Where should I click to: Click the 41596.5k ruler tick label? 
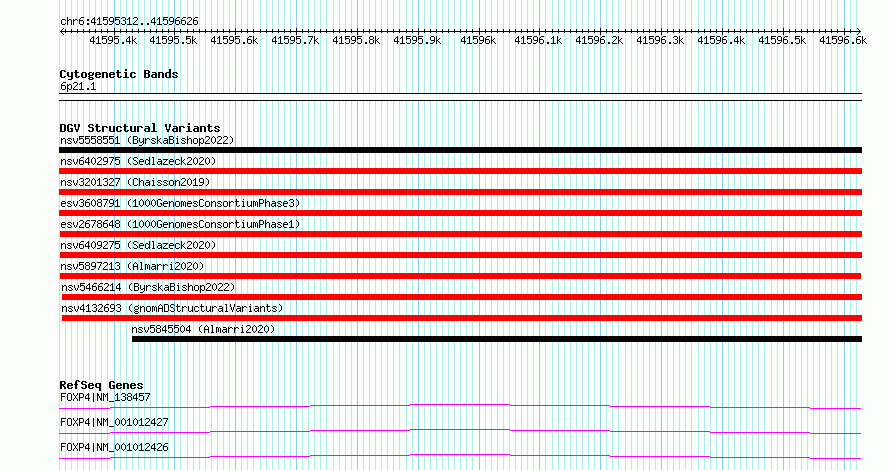pyautogui.click(x=782, y=40)
